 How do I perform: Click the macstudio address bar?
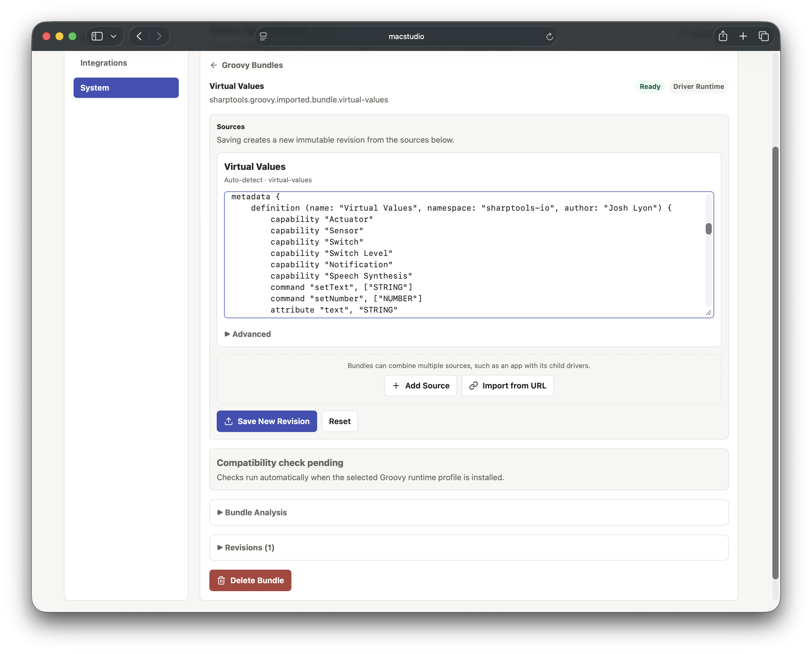(x=406, y=36)
